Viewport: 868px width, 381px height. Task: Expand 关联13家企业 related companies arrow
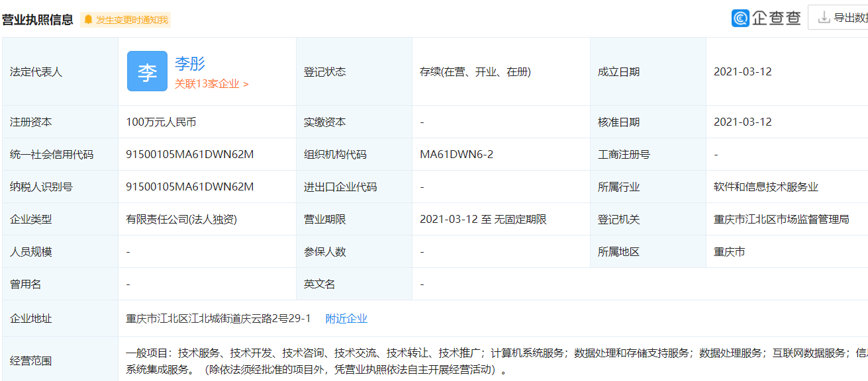[246, 85]
